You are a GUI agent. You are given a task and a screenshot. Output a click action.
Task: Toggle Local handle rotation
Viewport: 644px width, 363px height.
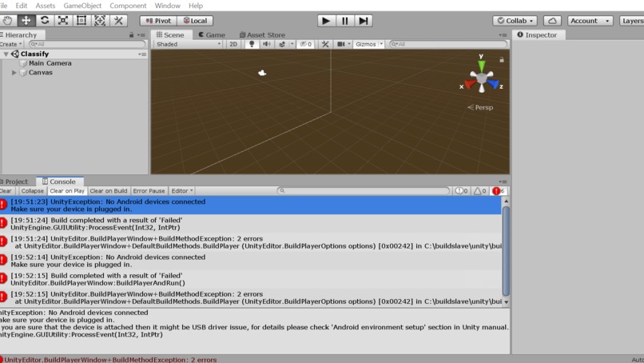[195, 21]
